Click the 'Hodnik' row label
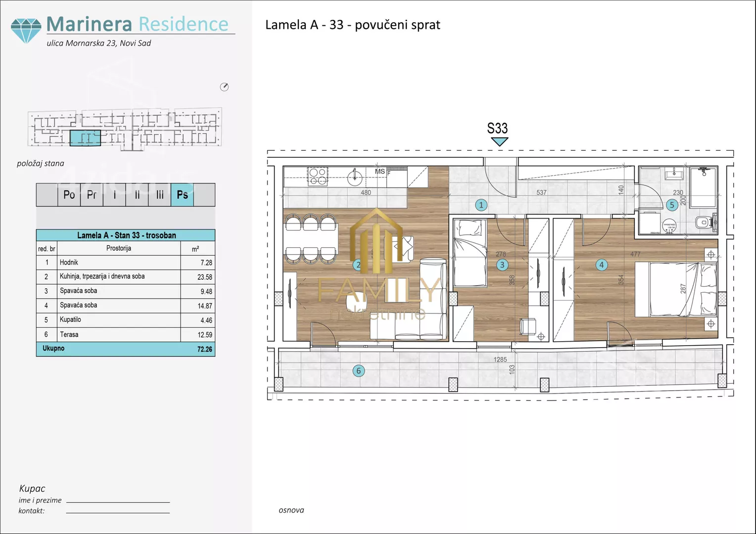 (x=69, y=263)
